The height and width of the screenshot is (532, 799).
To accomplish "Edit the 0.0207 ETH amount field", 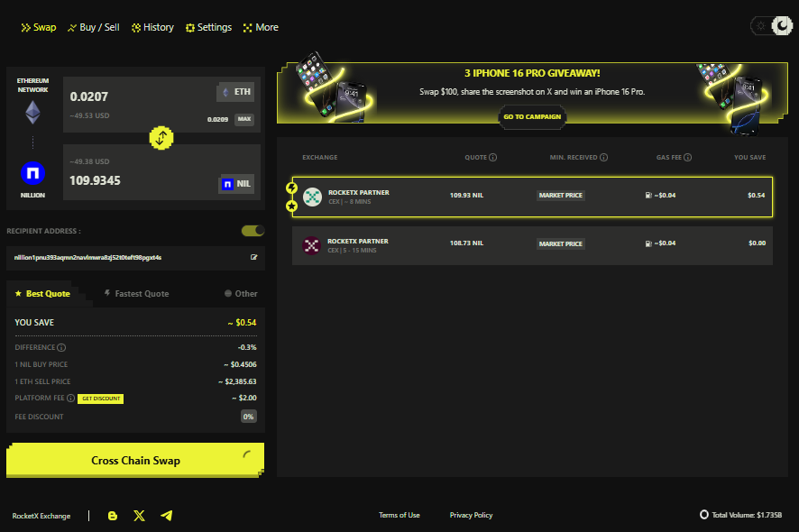I will pos(89,96).
